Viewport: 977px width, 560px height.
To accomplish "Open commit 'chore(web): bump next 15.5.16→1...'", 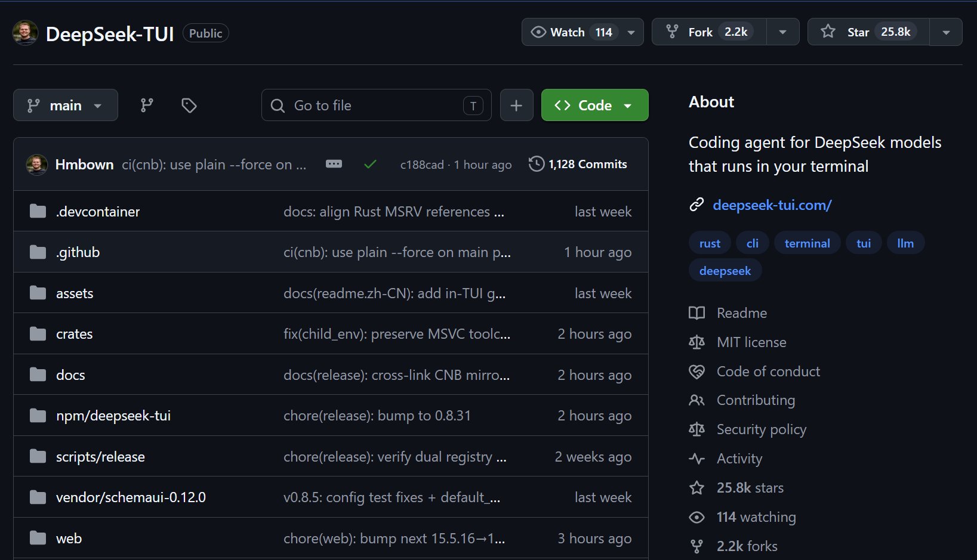I will tap(394, 539).
